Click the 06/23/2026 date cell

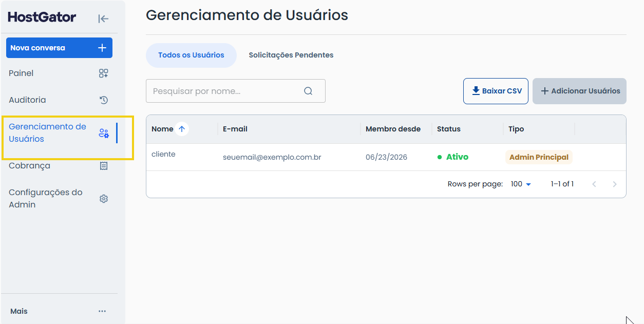coord(386,157)
